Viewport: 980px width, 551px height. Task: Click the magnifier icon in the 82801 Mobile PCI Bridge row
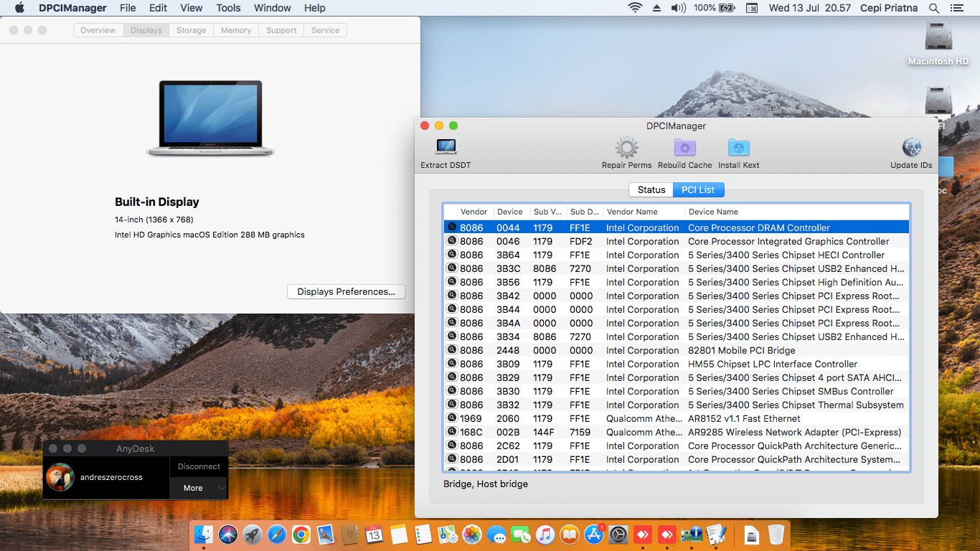[452, 350]
